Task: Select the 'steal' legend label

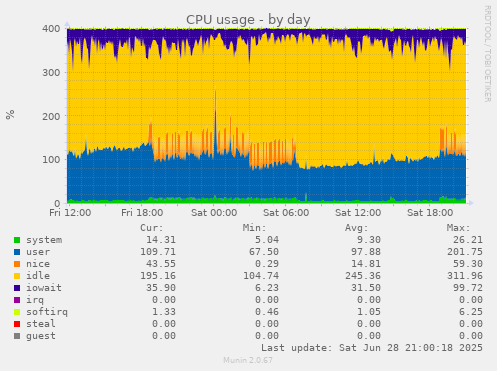Action: click(x=41, y=324)
